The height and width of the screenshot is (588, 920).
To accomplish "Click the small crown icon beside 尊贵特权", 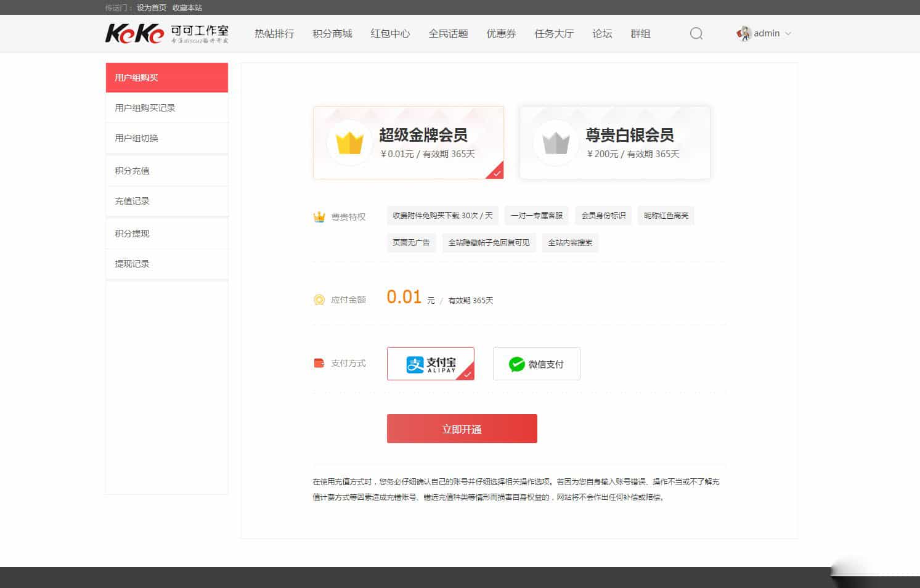I will pos(319,217).
